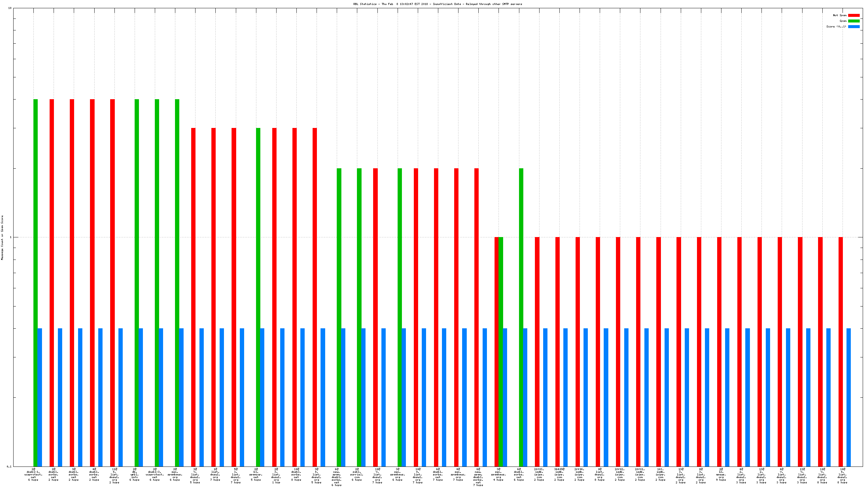Screen dimensions: 868x488
Task: Click the 1ff.iadb.isipp.com axis label
Action: click(x=660, y=474)
